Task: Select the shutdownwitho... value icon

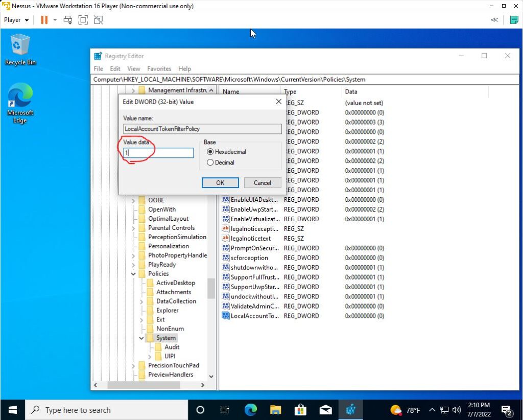Action: 225,267
